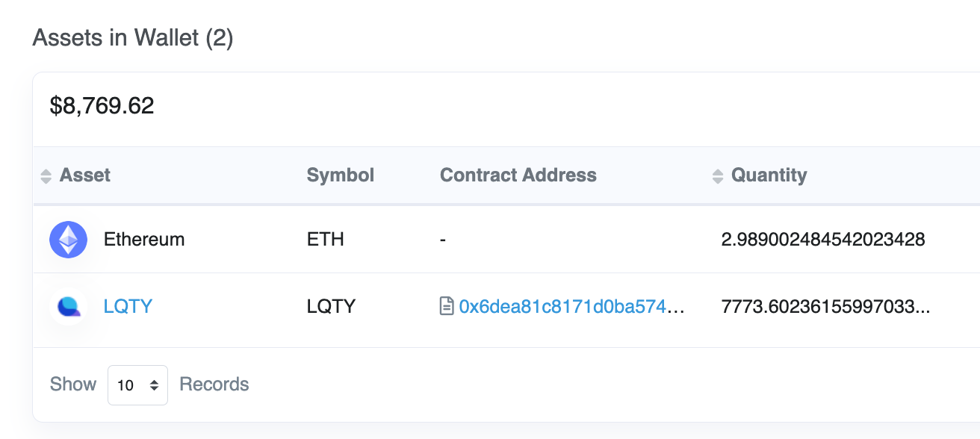The width and height of the screenshot is (980, 439).
Task: Open the 0x6dea81c8171d0ba574 contract address link
Action: coord(571,306)
